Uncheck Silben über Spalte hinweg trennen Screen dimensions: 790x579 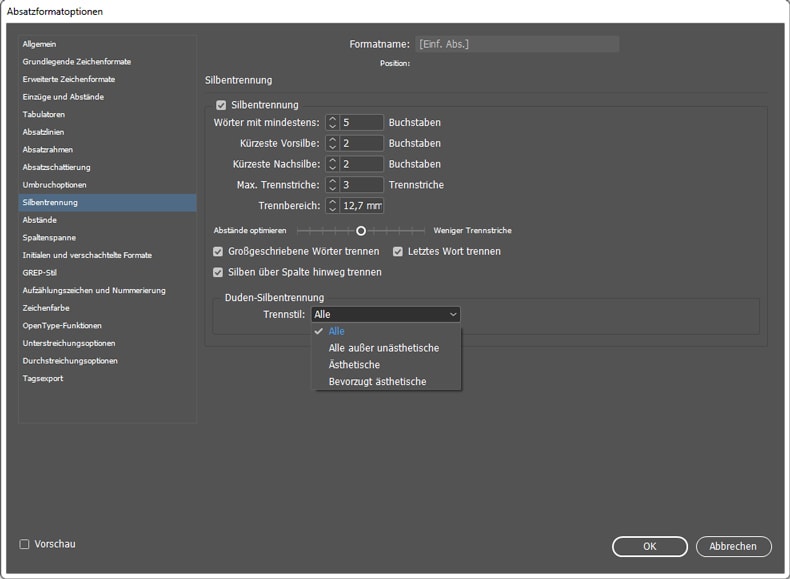click(x=219, y=272)
